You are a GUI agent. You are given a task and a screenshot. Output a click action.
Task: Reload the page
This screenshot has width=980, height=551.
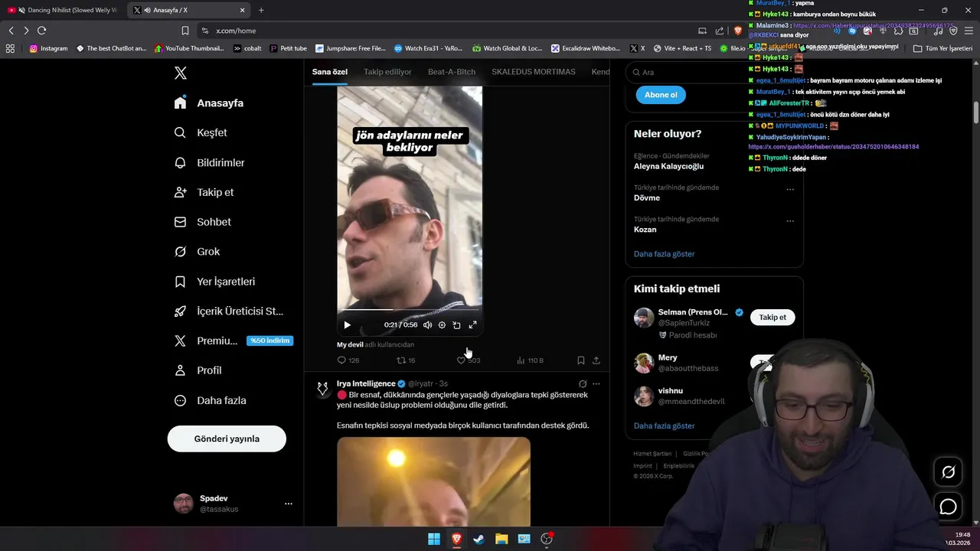click(x=41, y=31)
